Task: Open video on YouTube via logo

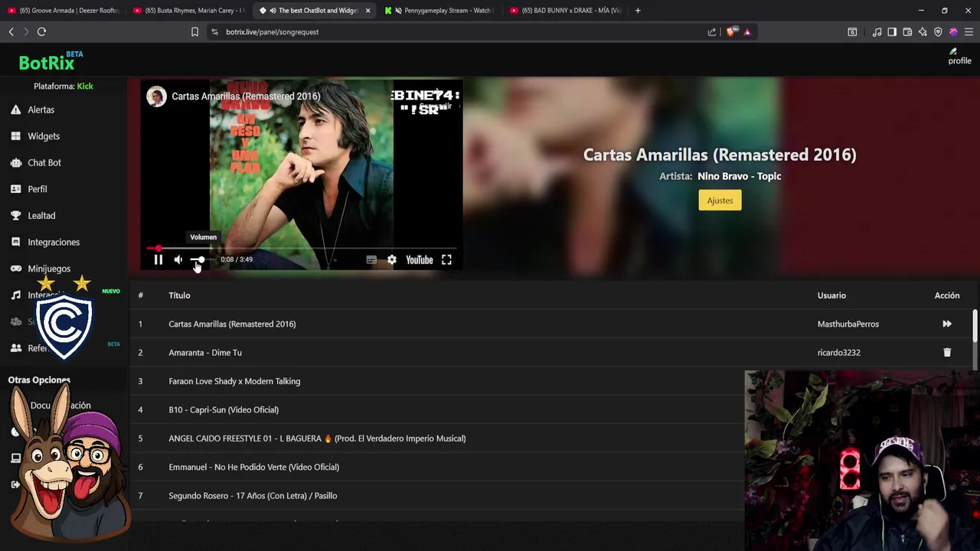Action: pos(420,259)
